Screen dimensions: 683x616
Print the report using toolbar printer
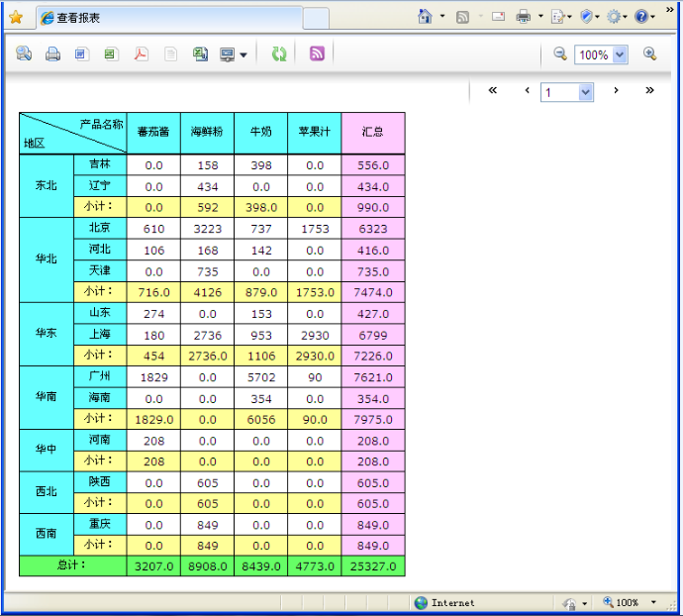point(52,54)
